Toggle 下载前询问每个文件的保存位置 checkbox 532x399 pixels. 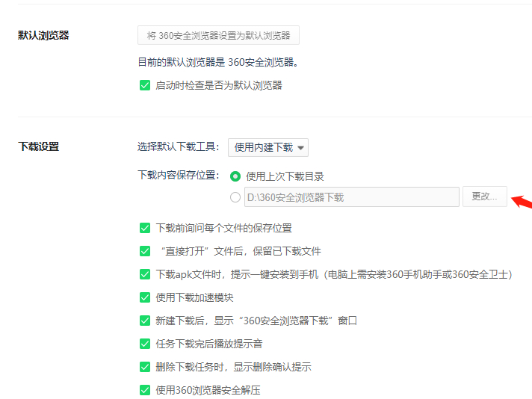(x=145, y=228)
